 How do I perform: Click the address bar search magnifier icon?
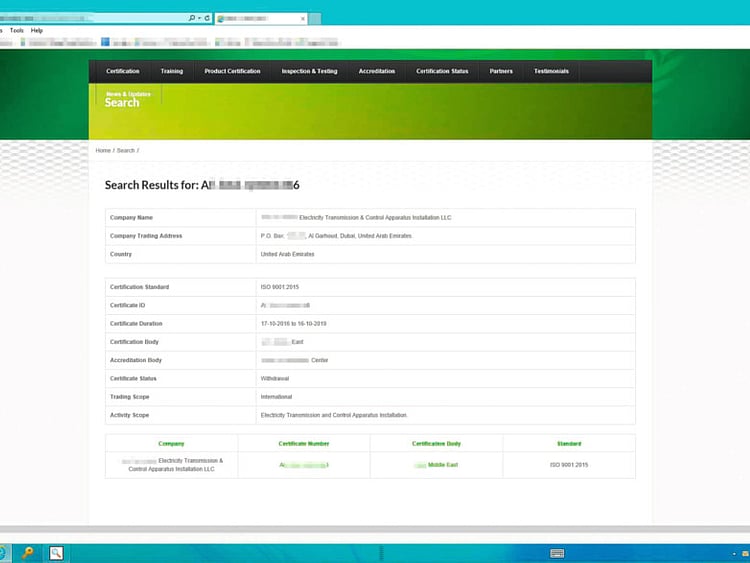[191, 18]
